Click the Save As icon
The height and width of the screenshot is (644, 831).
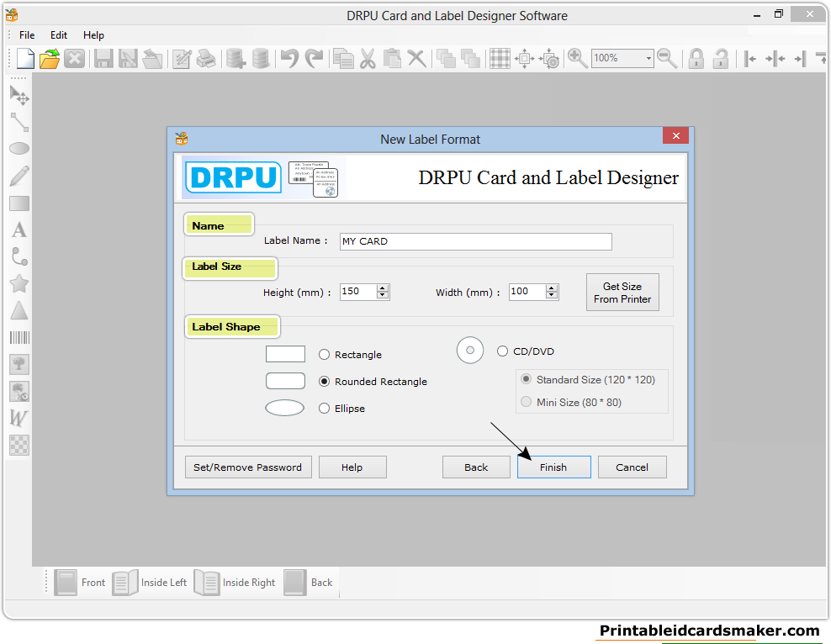(x=128, y=58)
